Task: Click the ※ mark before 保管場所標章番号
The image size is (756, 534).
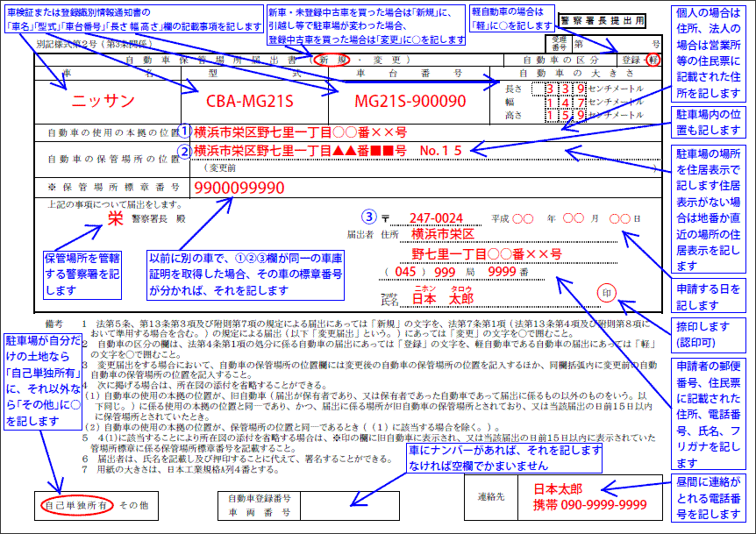Action: pyautogui.click(x=53, y=188)
